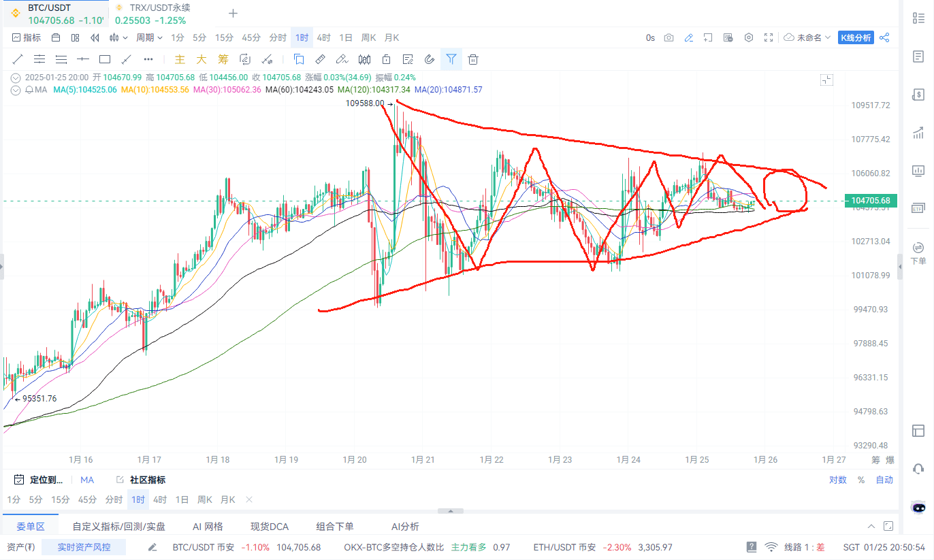Click the 实时资产风控 button

[84, 547]
